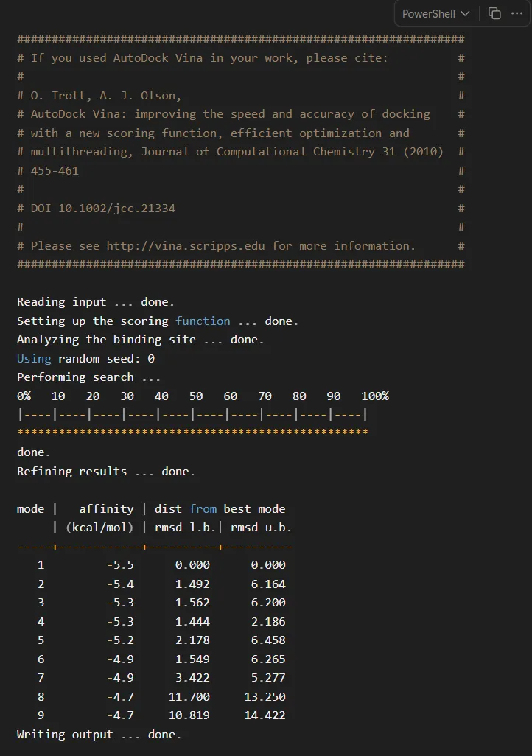Click the 'affinity' column header
Image resolution: width=532 pixels, height=756 pixels.
pyautogui.click(x=106, y=508)
